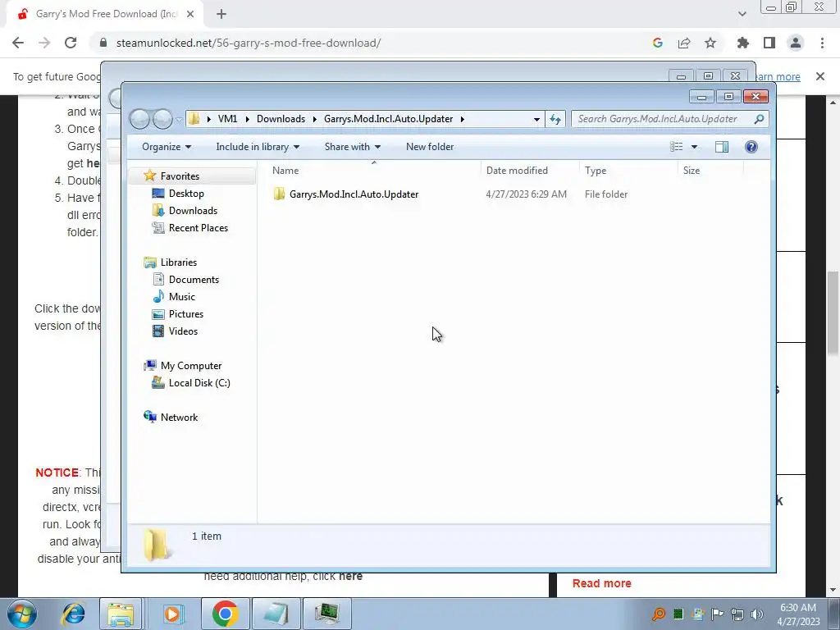Expand the arrow between VM1 and Downloads
The height and width of the screenshot is (630, 840).
(x=247, y=119)
